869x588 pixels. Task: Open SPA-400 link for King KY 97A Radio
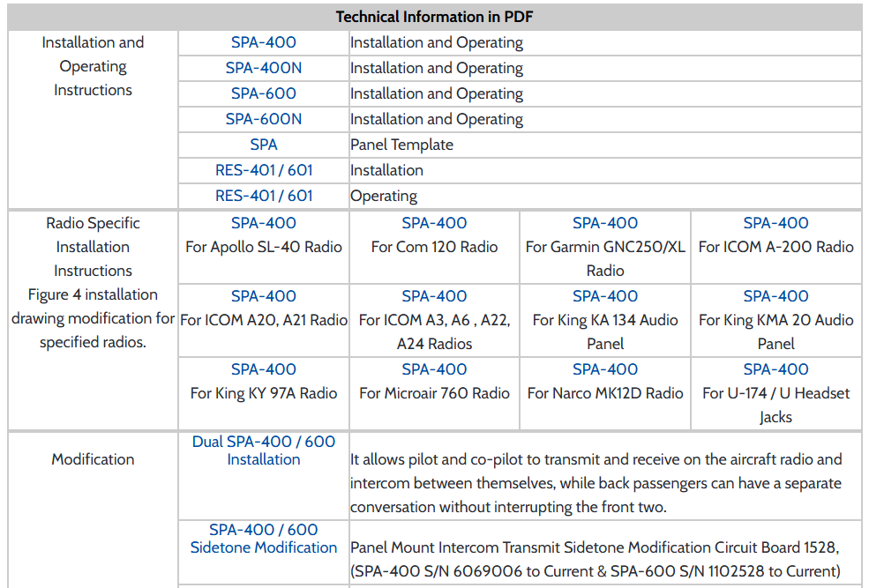[263, 369]
